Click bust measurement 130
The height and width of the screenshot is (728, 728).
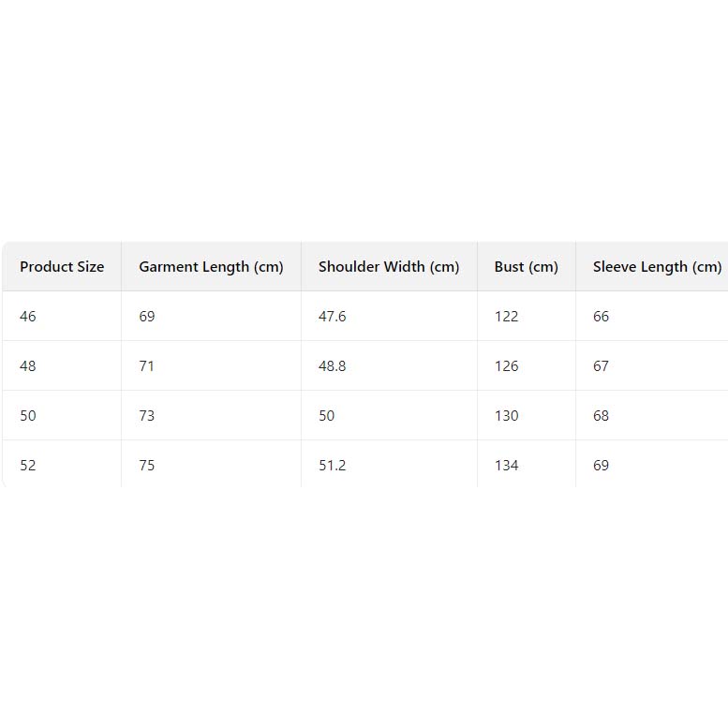pyautogui.click(x=506, y=416)
